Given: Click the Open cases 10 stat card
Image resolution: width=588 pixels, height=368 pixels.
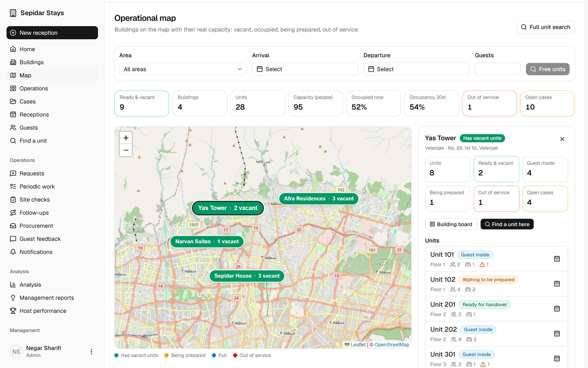Looking at the screenshot, I should click(x=547, y=103).
